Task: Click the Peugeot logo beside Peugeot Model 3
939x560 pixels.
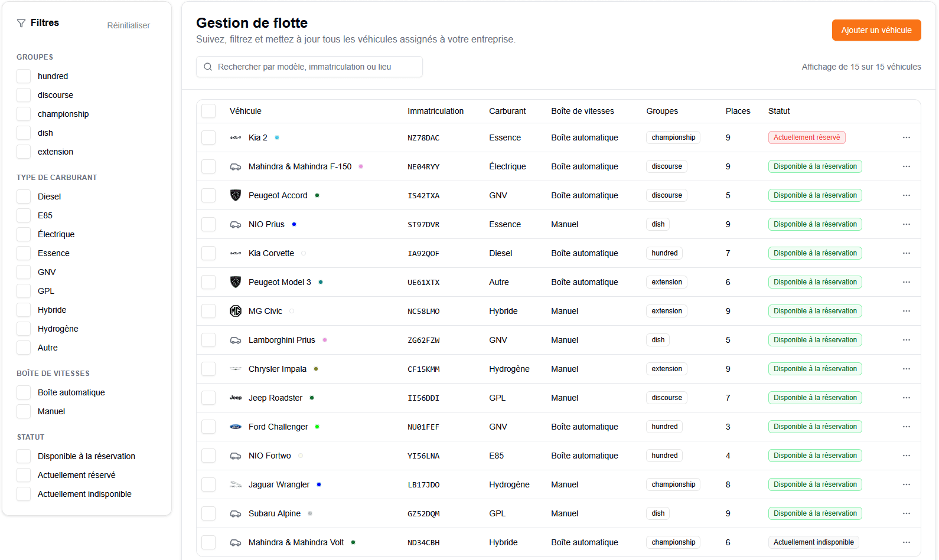Action: click(x=236, y=282)
